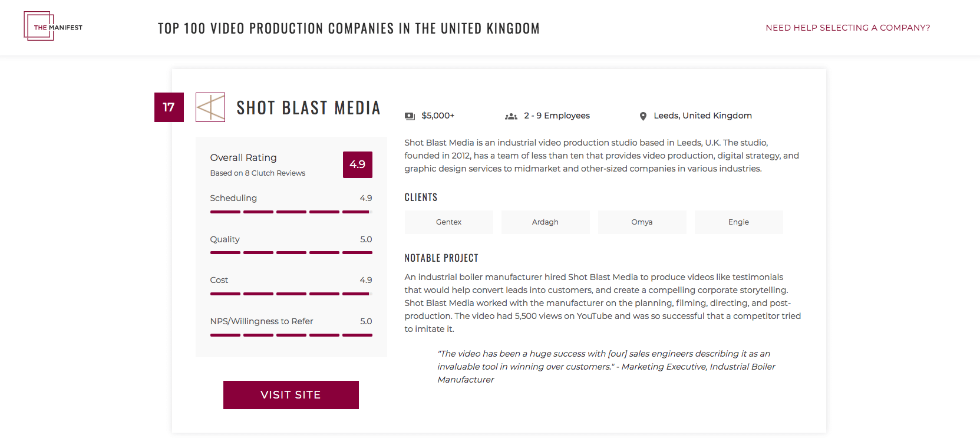Screen dimensions: 980x438
Task: Visit the Shot Blast Media site
Action: [x=291, y=395]
